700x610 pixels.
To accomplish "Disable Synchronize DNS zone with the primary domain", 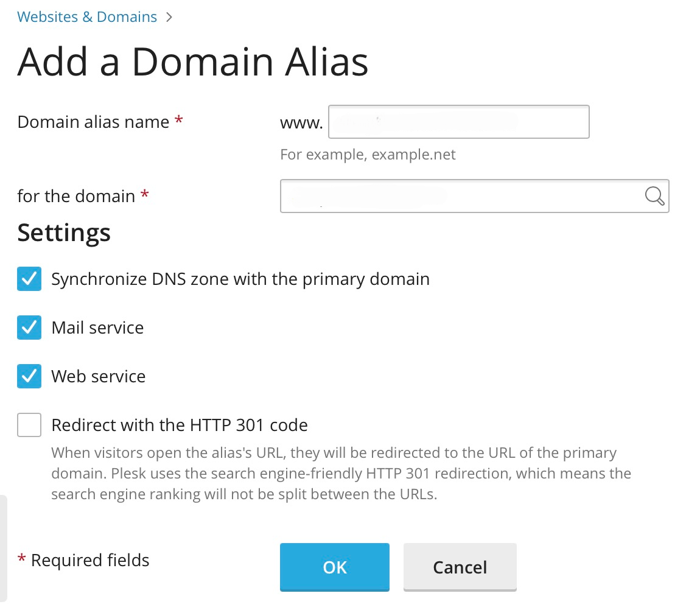I will click(29, 279).
